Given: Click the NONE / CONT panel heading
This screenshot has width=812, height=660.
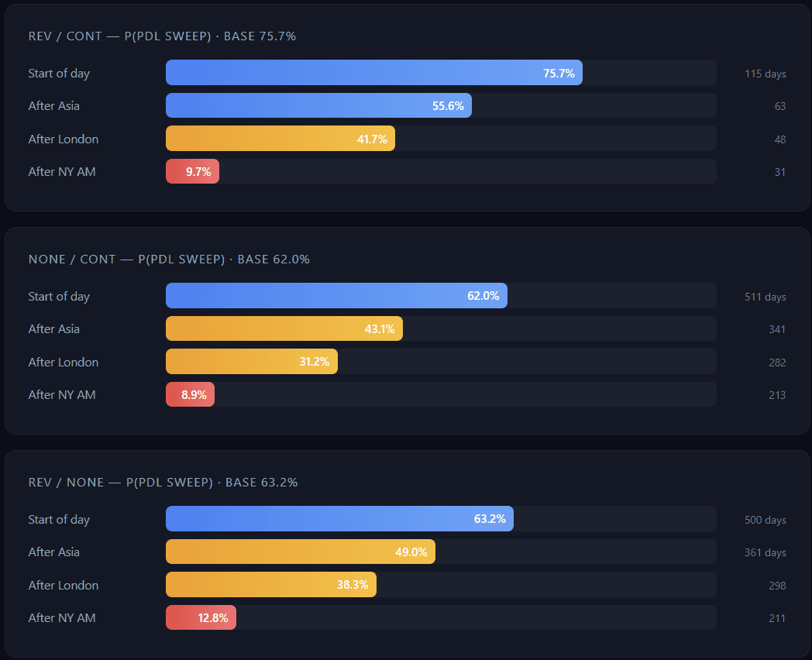Looking at the screenshot, I should coord(169,260).
